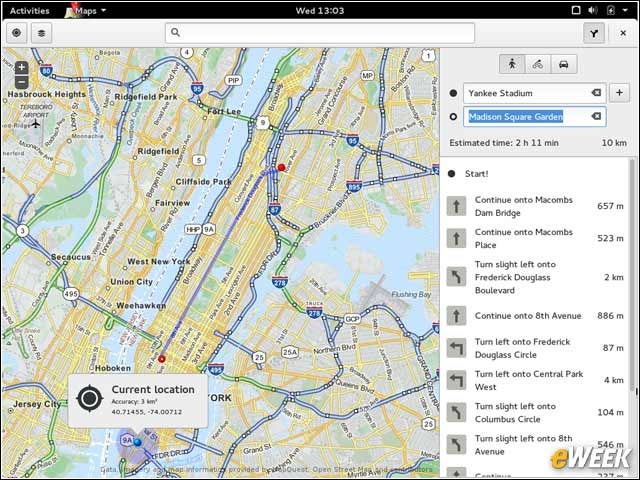Select Frederick Douglass Circle turn step
640x480 pixels.
pyautogui.click(x=536, y=348)
